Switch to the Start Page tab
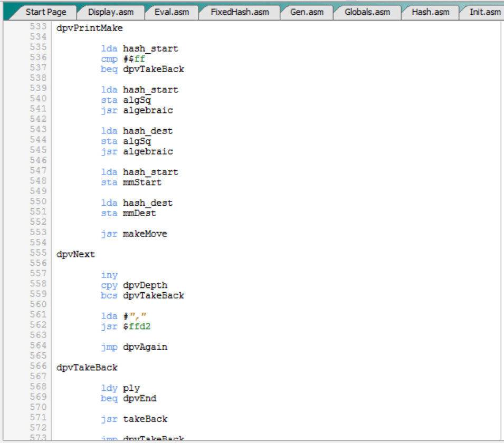This screenshot has width=504, height=443. pyautogui.click(x=45, y=12)
